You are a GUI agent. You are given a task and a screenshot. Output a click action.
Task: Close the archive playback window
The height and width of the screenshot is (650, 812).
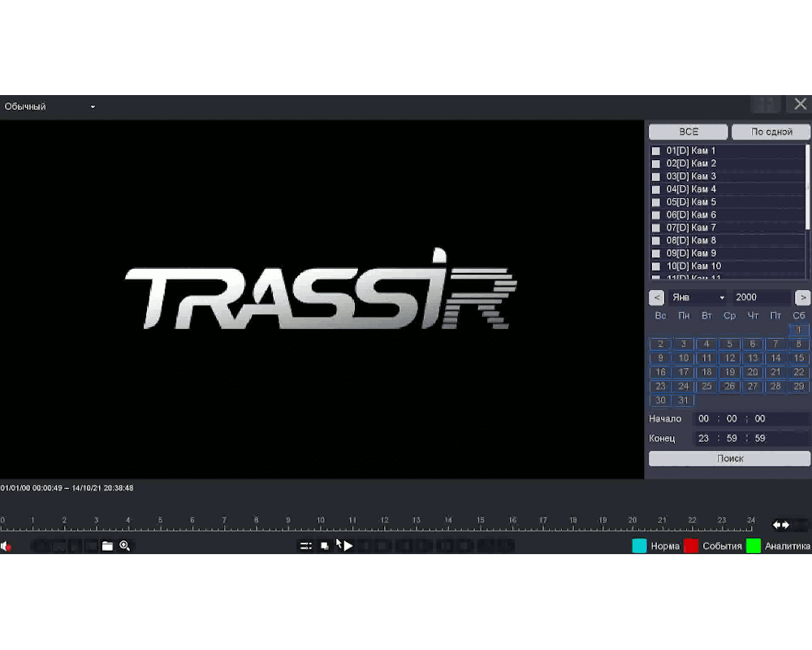pyautogui.click(x=800, y=104)
